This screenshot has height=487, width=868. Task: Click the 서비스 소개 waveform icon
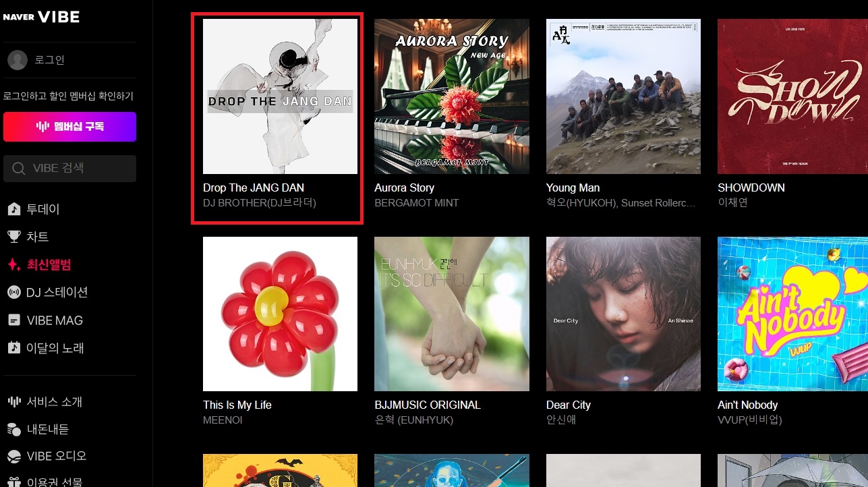click(13, 401)
